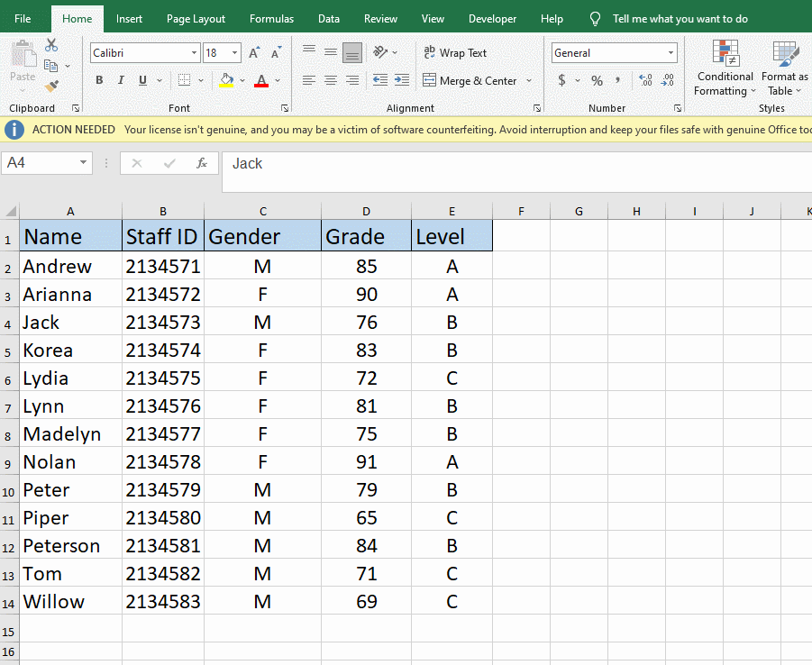This screenshot has width=812, height=665.
Task: Click Merge & Center
Action: coord(471,80)
